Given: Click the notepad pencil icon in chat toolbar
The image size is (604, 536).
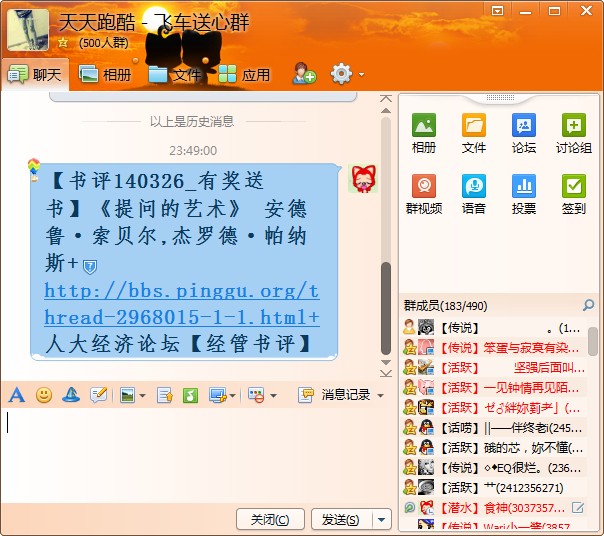Looking at the screenshot, I should click(x=98, y=395).
